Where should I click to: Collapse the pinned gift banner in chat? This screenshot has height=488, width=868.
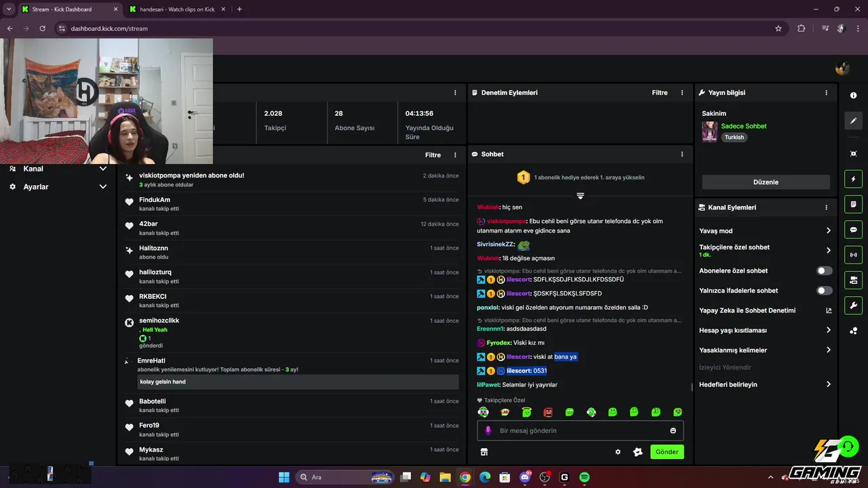[x=580, y=196]
